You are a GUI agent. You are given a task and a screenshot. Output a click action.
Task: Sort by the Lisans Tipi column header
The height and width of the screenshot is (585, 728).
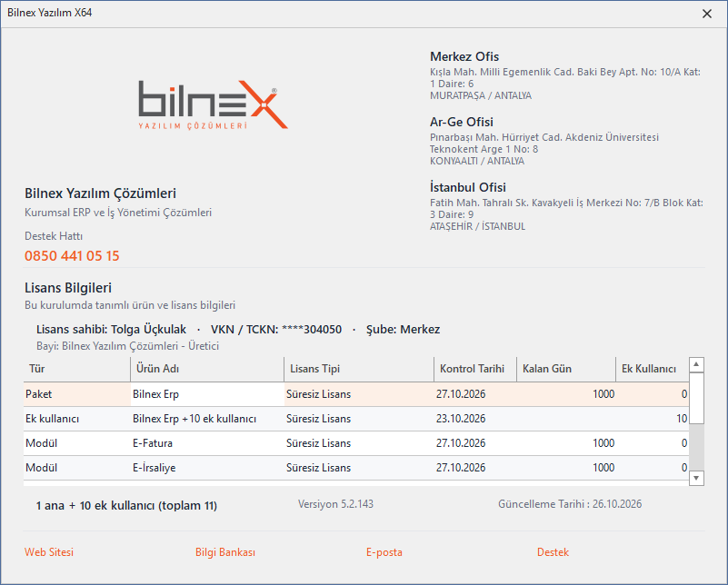click(x=359, y=369)
